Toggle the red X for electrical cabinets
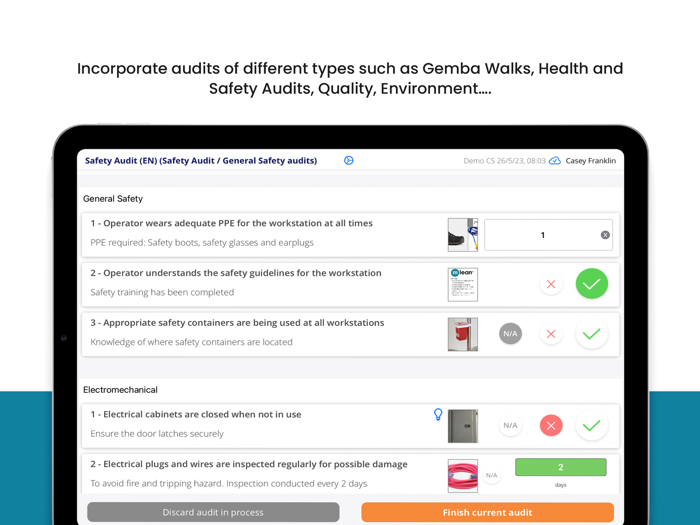700x525 pixels. [551, 425]
